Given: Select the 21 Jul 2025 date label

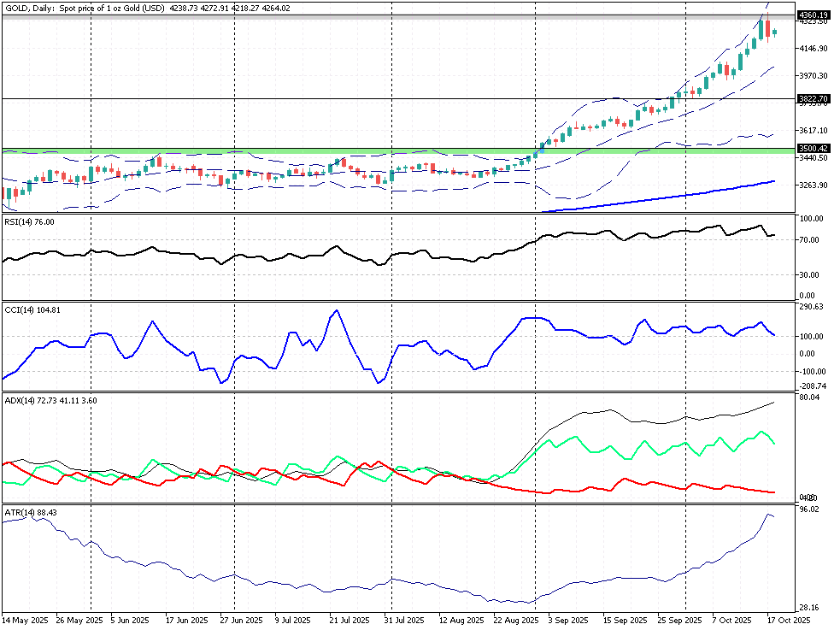Looking at the screenshot, I should click(x=349, y=619).
